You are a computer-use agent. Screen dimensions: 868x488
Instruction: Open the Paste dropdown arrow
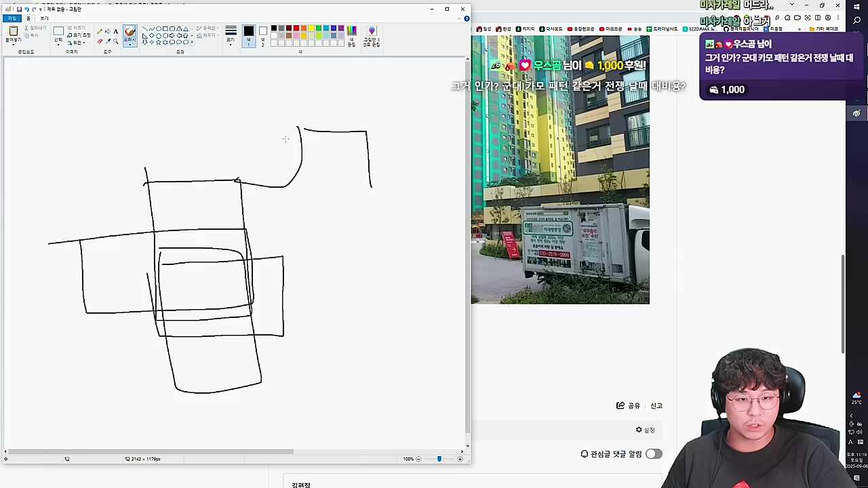(13, 43)
